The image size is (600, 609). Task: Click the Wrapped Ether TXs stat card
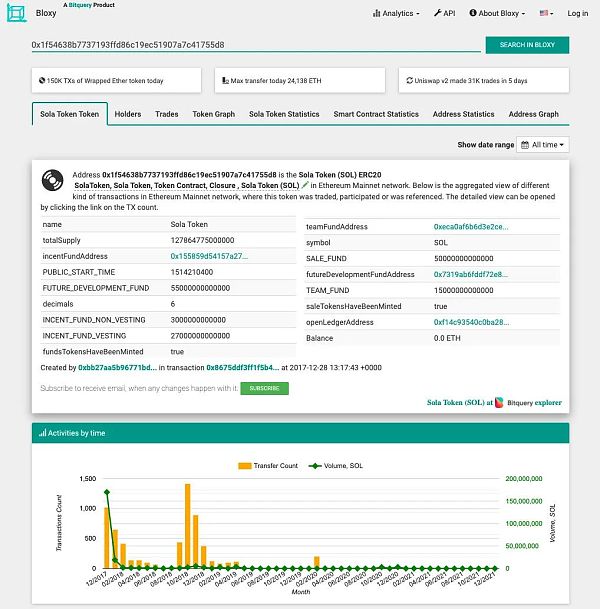pyautogui.click(x=118, y=80)
